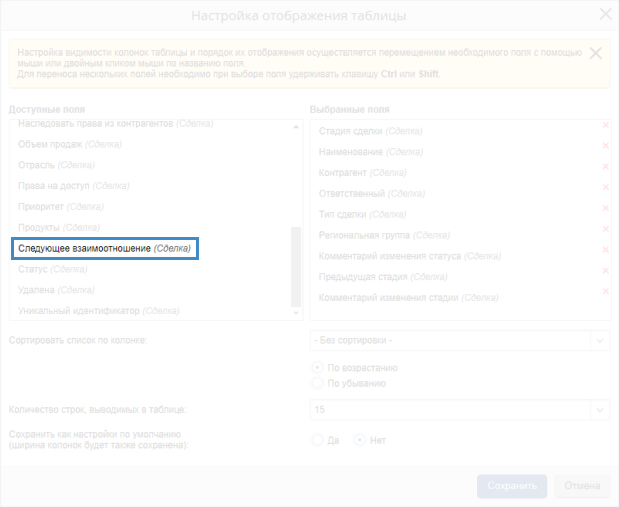619x507 pixels.
Task: Select the По возрастанию sort order
Action: 318,368
